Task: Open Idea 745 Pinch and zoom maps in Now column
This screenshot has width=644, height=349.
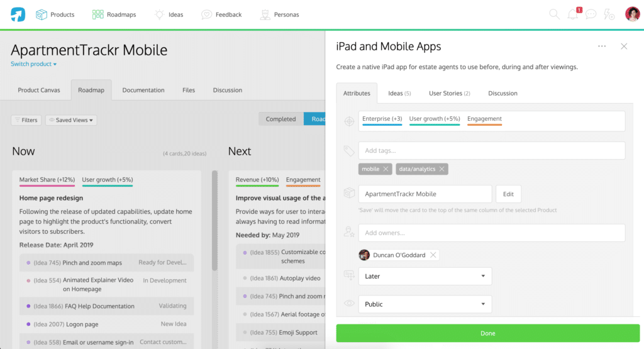Action: coord(106,263)
